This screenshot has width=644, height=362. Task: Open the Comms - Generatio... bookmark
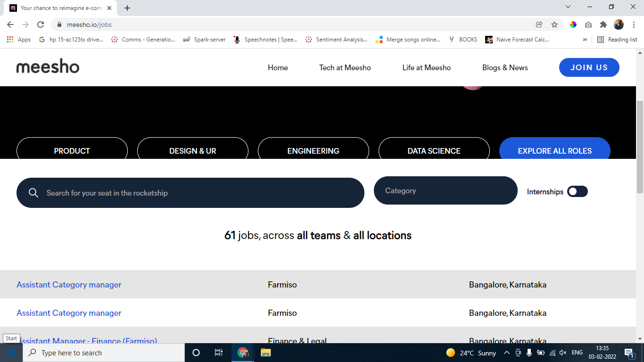point(143,40)
